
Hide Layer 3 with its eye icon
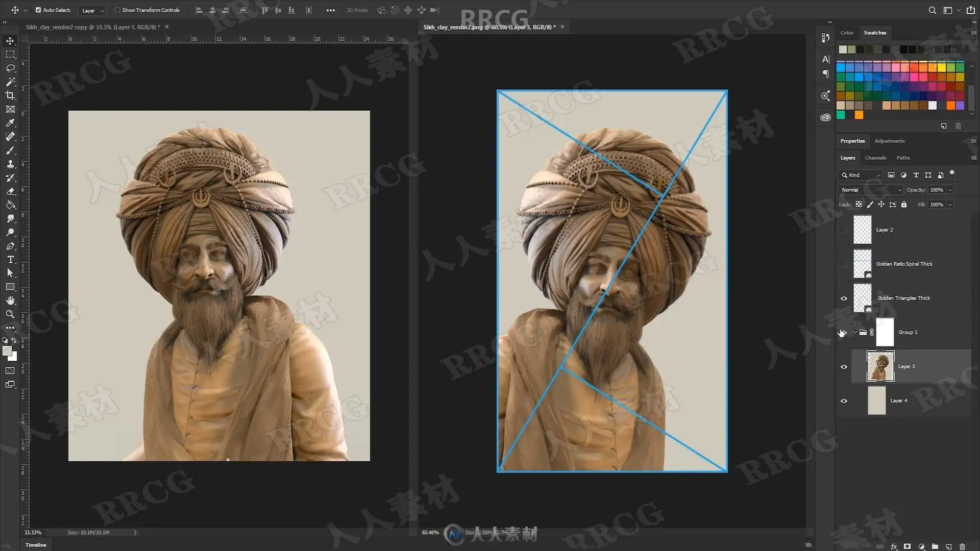pos(844,367)
